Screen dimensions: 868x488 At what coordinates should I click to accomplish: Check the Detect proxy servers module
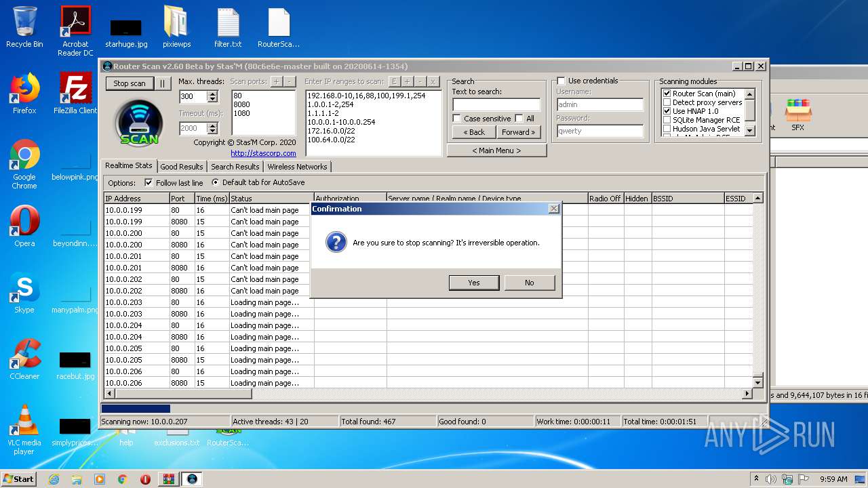pyautogui.click(x=667, y=102)
